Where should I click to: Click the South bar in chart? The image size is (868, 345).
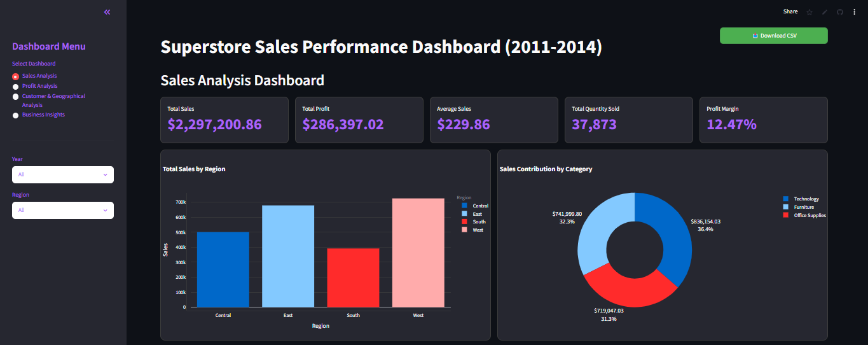point(353,278)
